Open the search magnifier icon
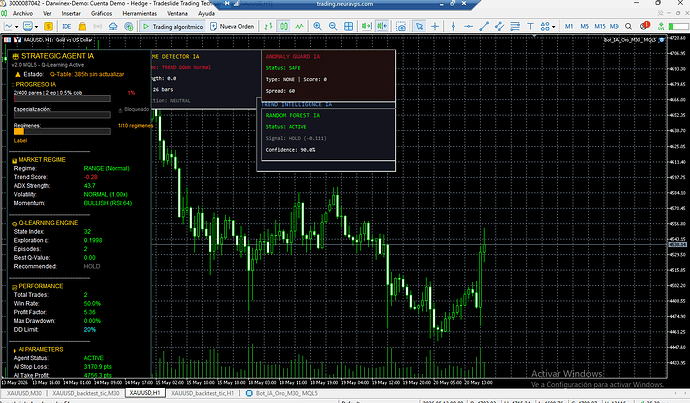 [628, 26]
